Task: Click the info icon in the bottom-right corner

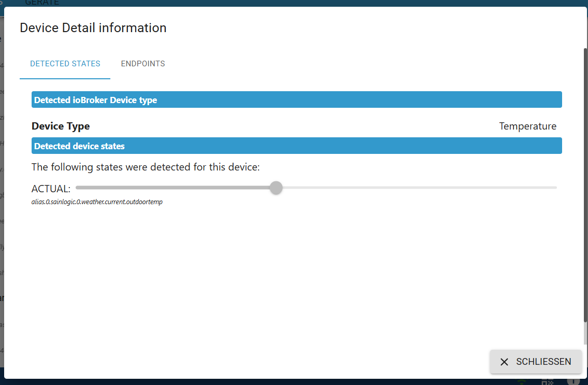Action: pos(573,382)
